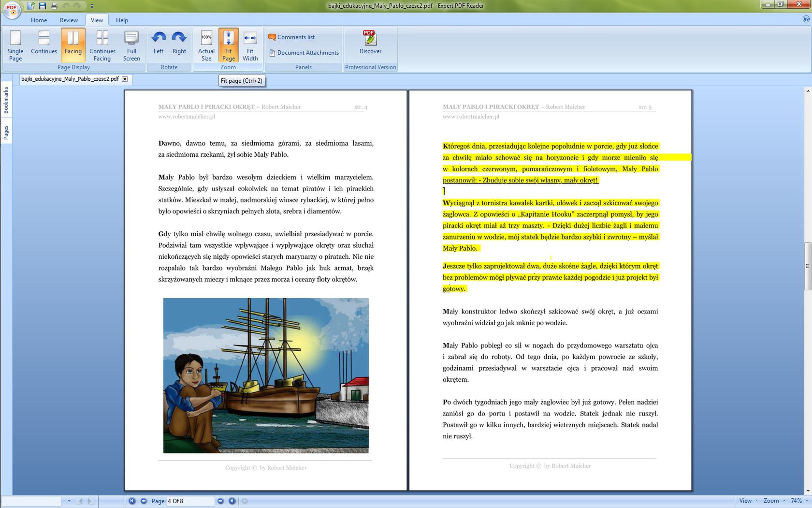Go to the next page button

(x=220, y=501)
